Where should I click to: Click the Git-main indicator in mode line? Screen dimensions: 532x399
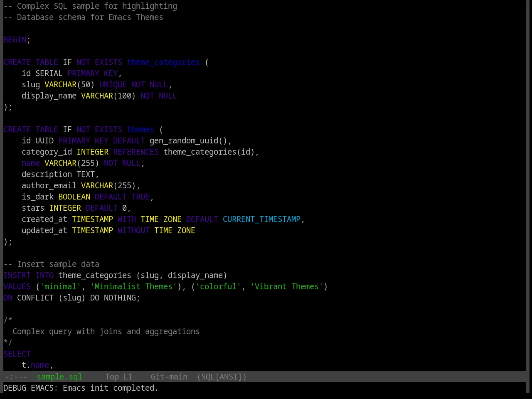coord(169,377)
